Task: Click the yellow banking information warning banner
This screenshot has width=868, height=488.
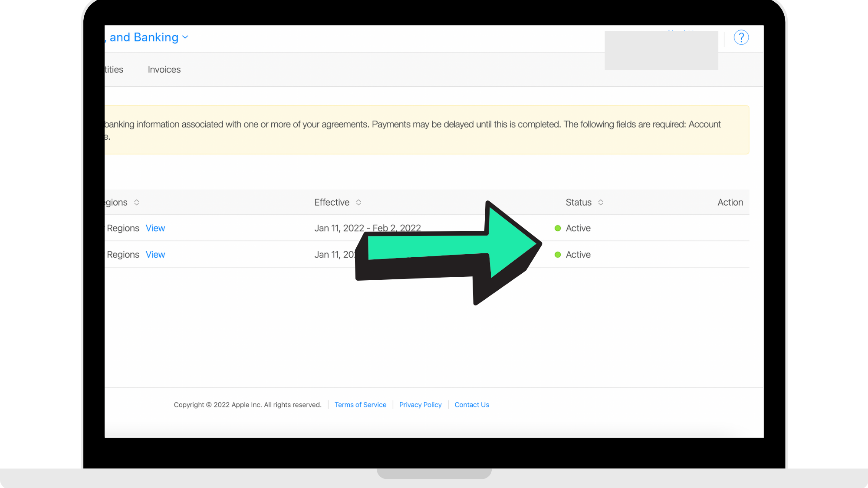Action: tap(425, 130)
